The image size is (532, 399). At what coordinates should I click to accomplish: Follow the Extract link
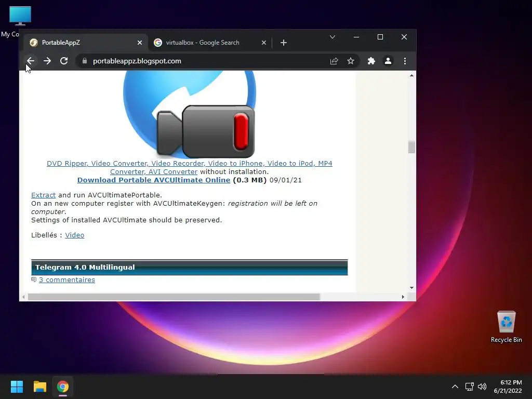(44, 195)
